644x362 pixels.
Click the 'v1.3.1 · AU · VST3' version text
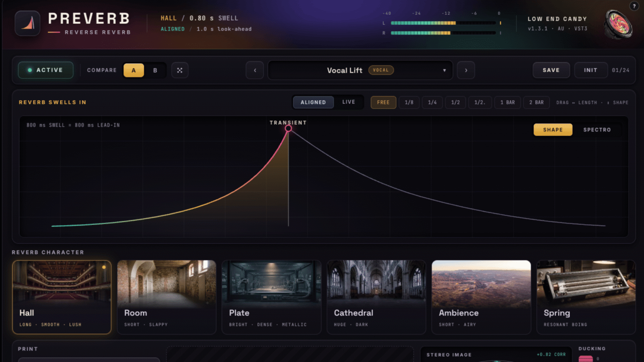558,28
